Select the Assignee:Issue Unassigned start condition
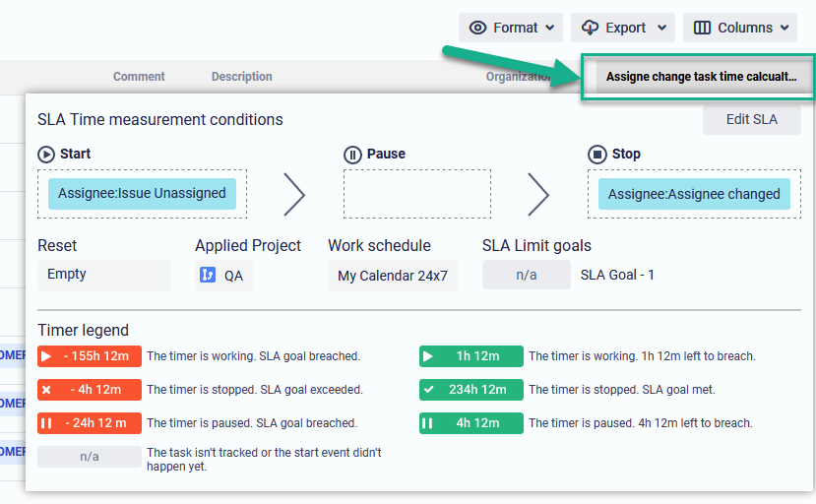This screenshot has width=816, height=504. coord(142,193)
